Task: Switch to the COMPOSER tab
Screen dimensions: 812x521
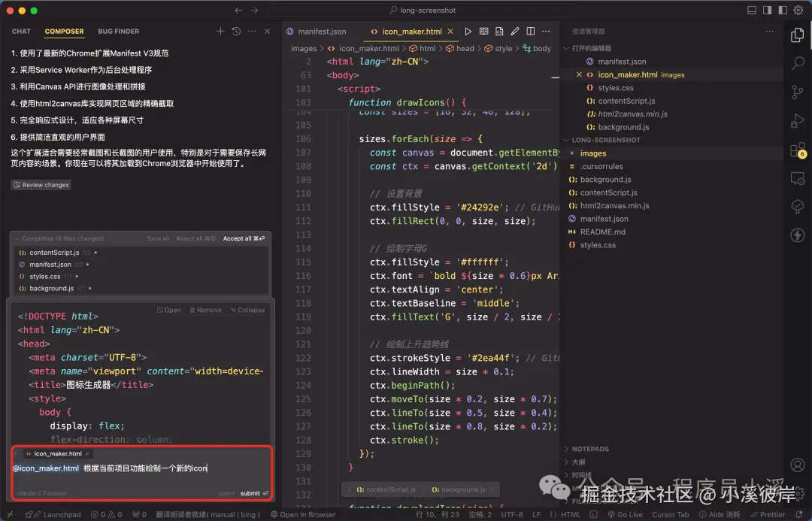Action: [x=64, y=32]
